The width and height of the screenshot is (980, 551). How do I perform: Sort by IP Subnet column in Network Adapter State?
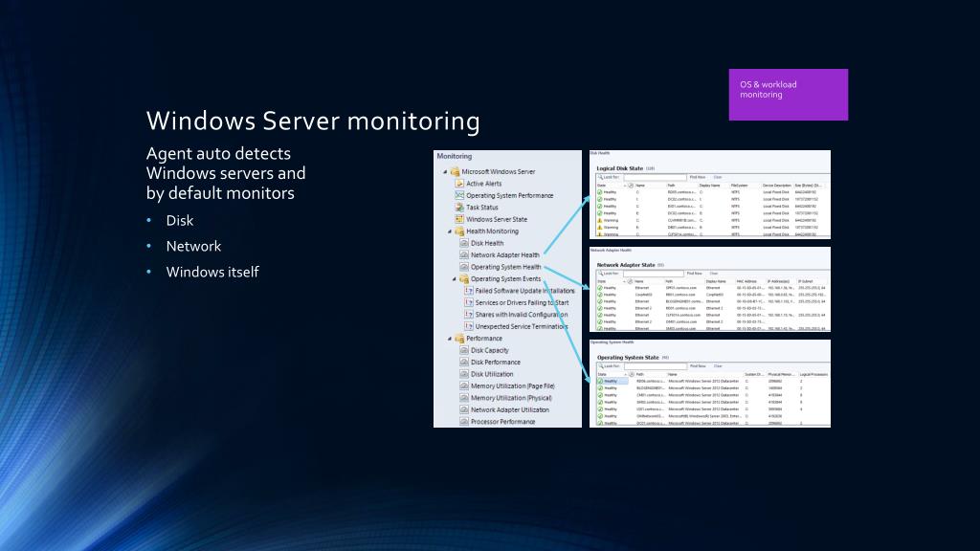coord(806,282)
